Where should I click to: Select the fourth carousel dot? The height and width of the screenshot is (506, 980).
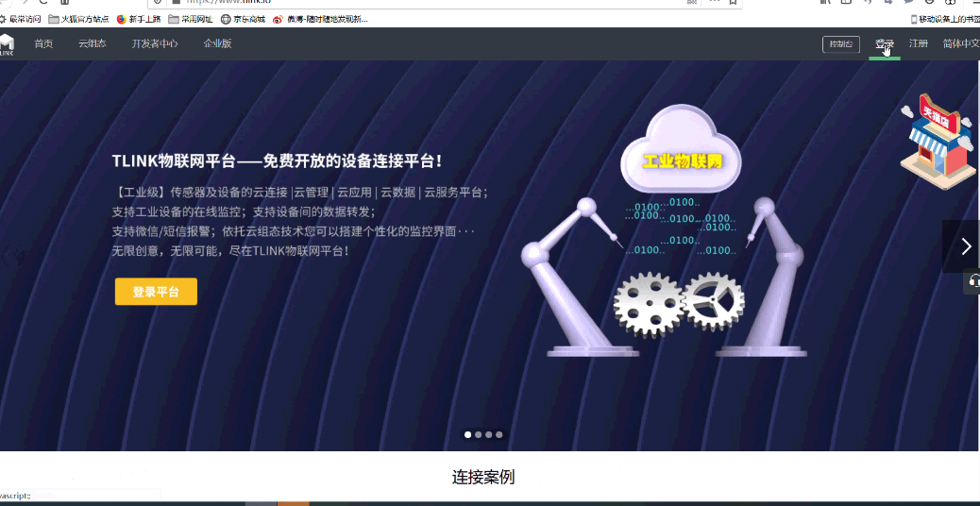(498, 435)
